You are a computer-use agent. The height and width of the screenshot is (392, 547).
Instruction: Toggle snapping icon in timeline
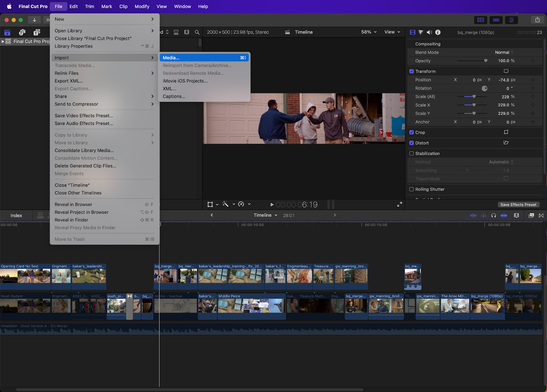pos(504,215)
